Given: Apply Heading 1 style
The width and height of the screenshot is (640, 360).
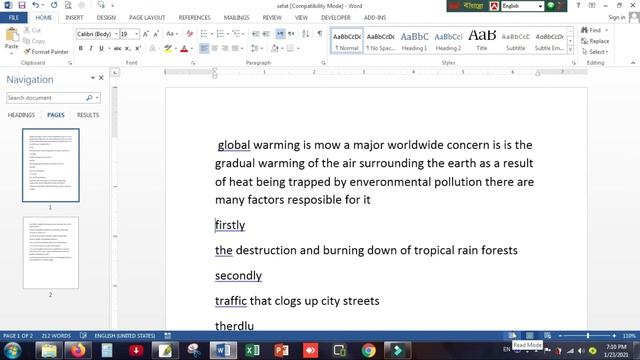Looking at the screenshot, I should [x=414, y=40].
